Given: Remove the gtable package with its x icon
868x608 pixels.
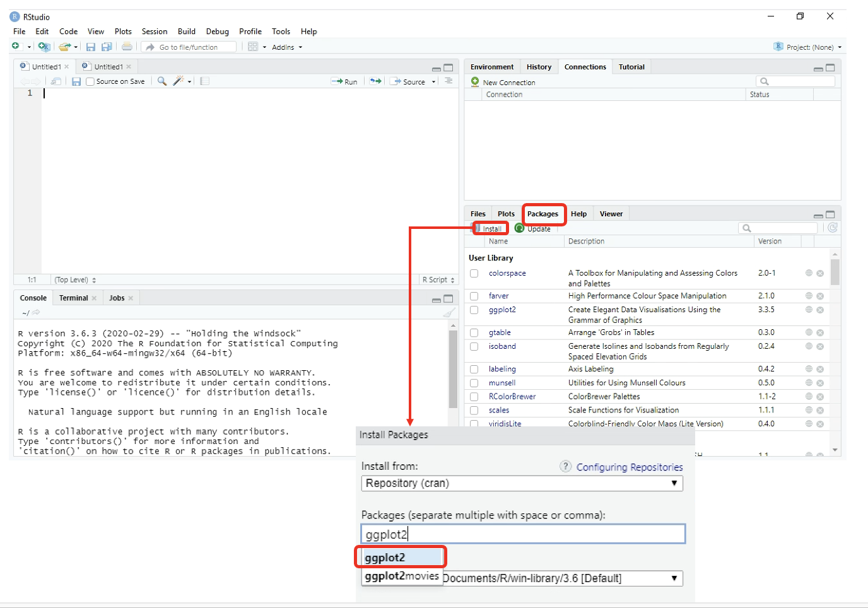Looking at the screenshot, I should click(x=820, y=332).
